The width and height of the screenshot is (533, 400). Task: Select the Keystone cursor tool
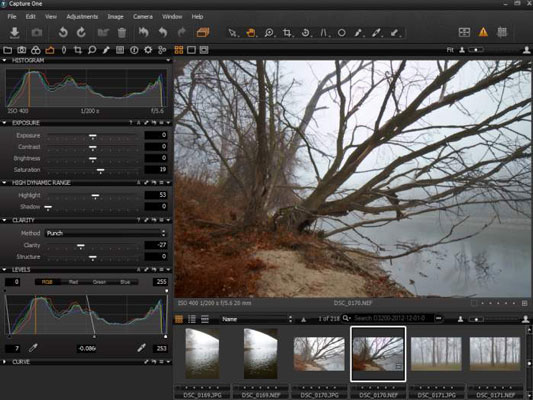(324, 33)
